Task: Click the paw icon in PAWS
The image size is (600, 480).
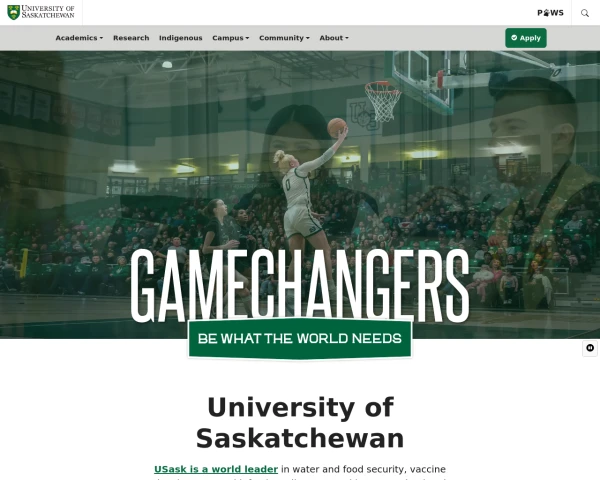Action: pos(546,13)
